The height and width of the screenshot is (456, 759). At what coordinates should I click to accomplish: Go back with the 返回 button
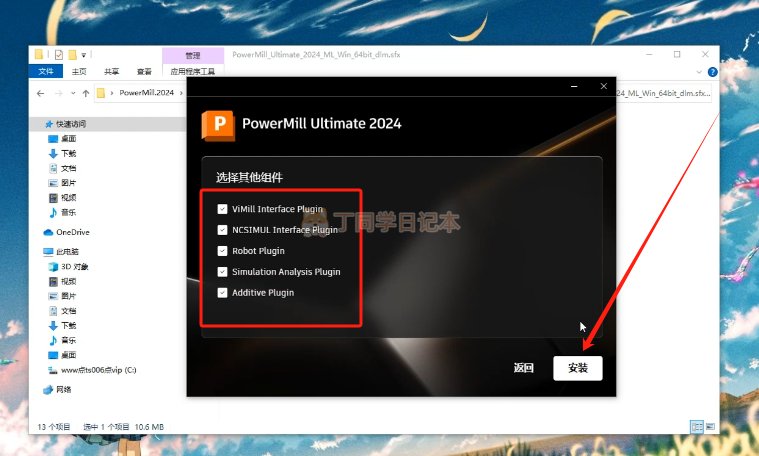(x=523, y=368)
